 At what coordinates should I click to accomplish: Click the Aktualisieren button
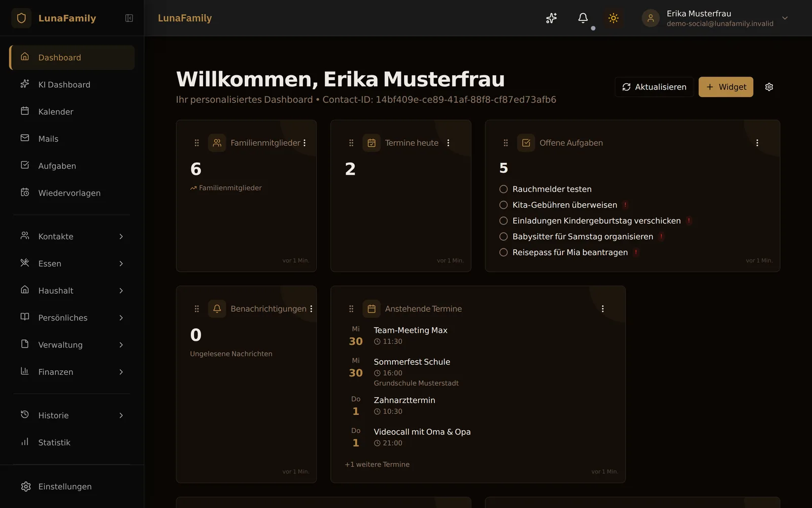654,87
